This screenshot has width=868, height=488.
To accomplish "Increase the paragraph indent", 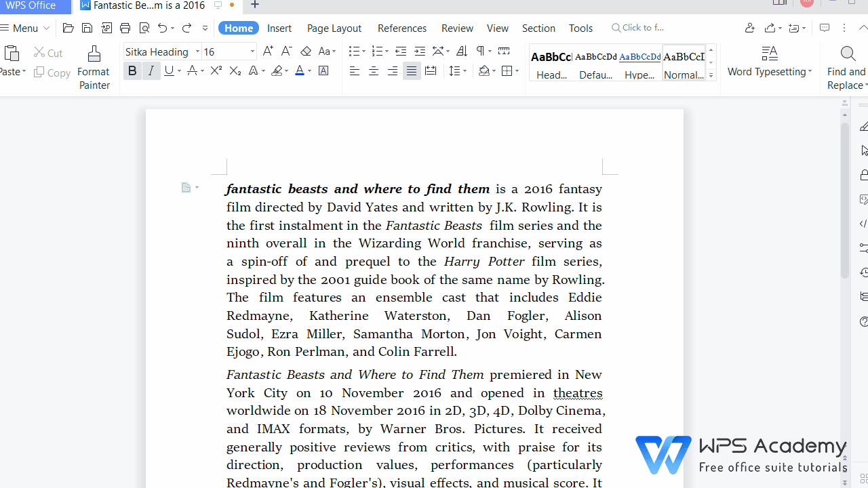I will tap(420, 52).
